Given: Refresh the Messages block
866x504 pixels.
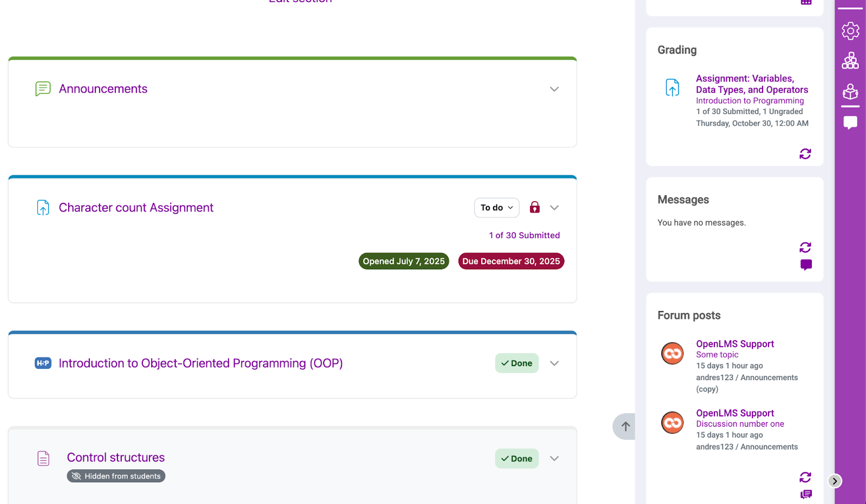Looking at the screenshot, I should tap(805, 247).
